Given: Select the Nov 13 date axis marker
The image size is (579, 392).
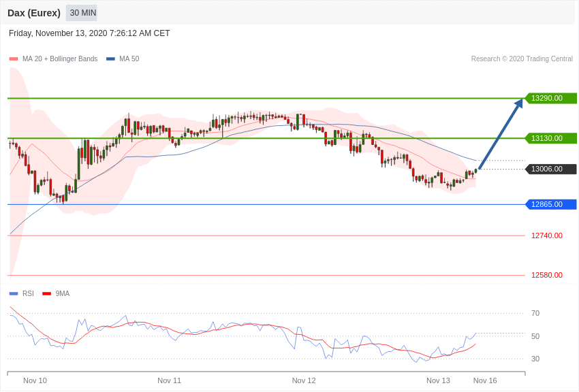Looking at the screenshot, I should 438,380.
